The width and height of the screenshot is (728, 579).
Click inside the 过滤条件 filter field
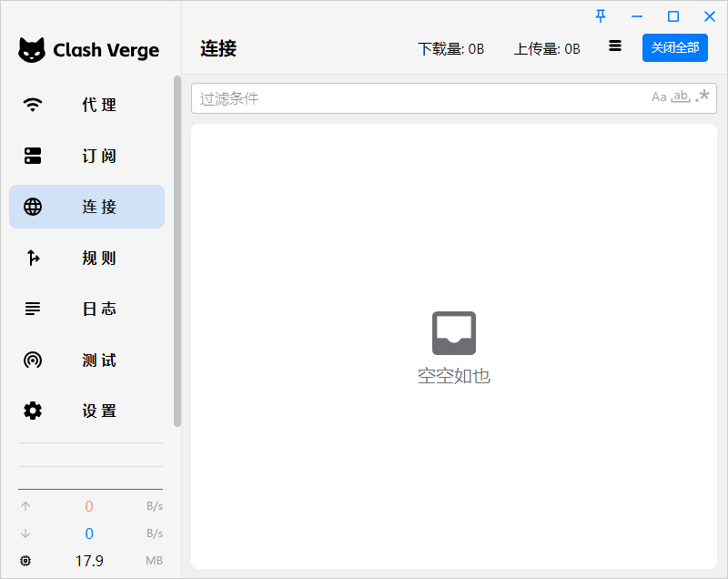pyautogui.click(x=364, y=96)
